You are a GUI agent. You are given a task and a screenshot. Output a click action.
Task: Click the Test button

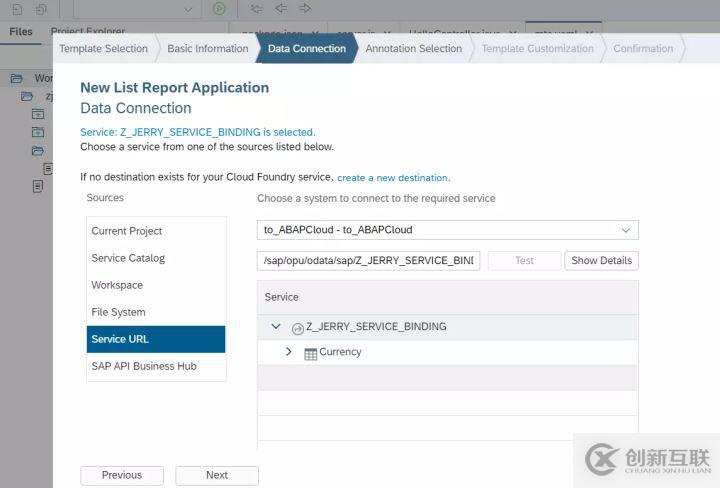coord(524,261)
